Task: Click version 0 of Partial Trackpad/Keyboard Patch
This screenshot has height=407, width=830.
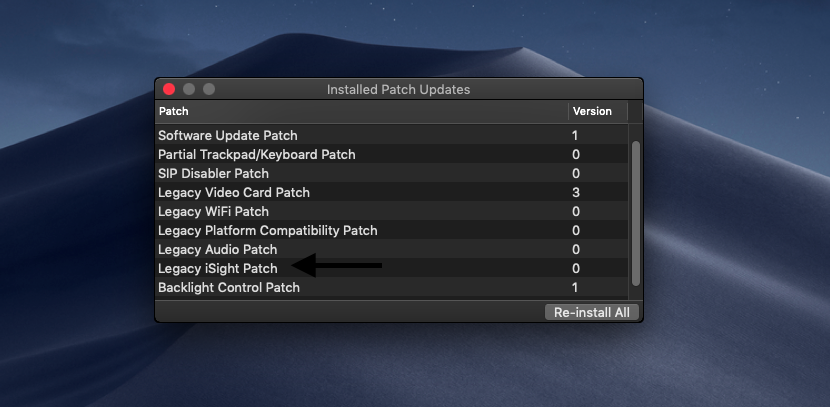Action: pyautogui.click(x=575, y=155)
